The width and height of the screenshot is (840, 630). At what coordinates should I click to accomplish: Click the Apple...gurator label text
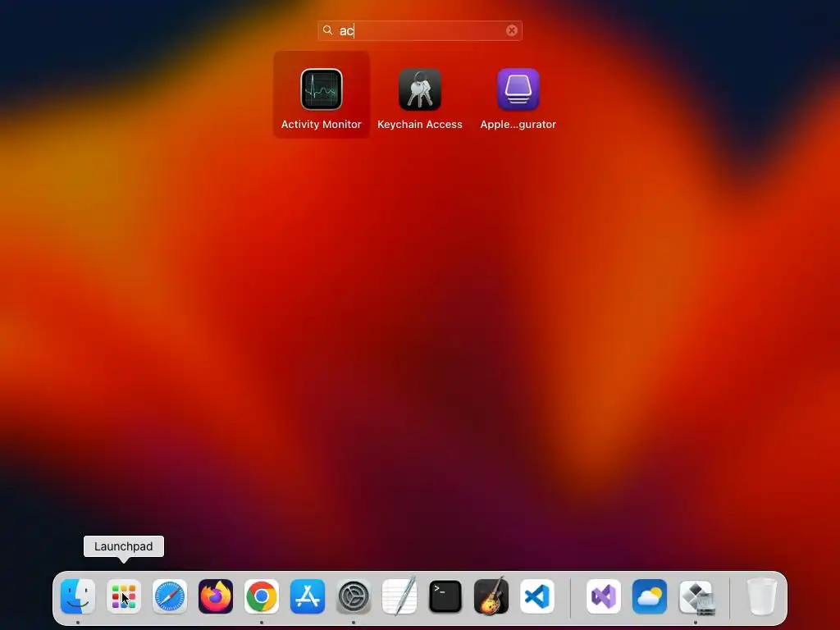pyautogui.click(x=518, y=125)
